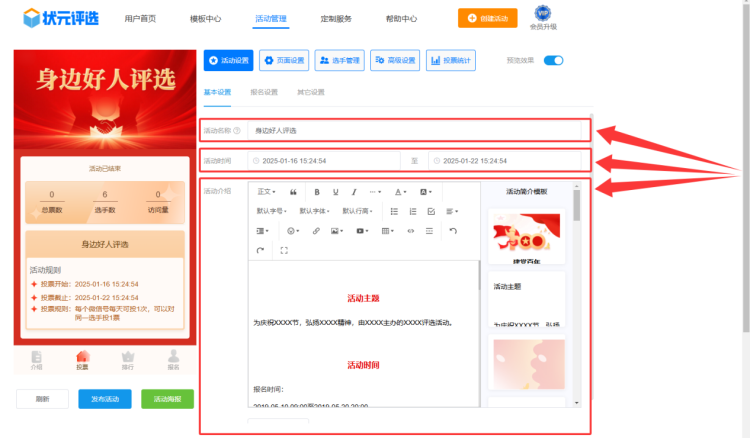Viewport: 750px width, 438px height.
Task: Click the orange 创建活动 button
Action: 494,18
